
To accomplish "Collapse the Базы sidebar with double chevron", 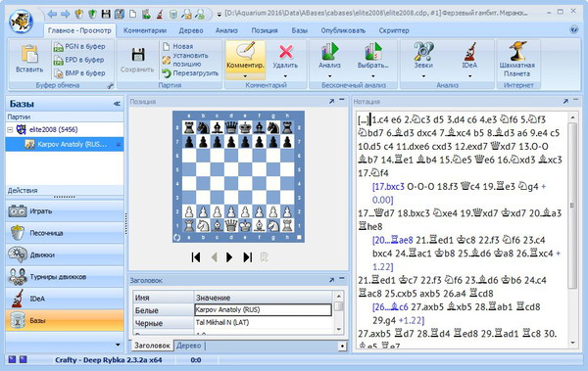I will (x=117, y=104).
